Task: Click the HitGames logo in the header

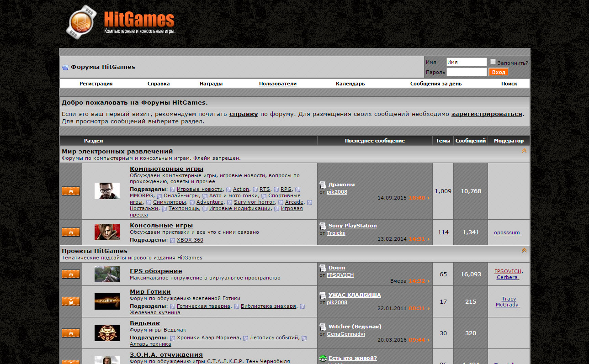Action: tap(121, 22)
